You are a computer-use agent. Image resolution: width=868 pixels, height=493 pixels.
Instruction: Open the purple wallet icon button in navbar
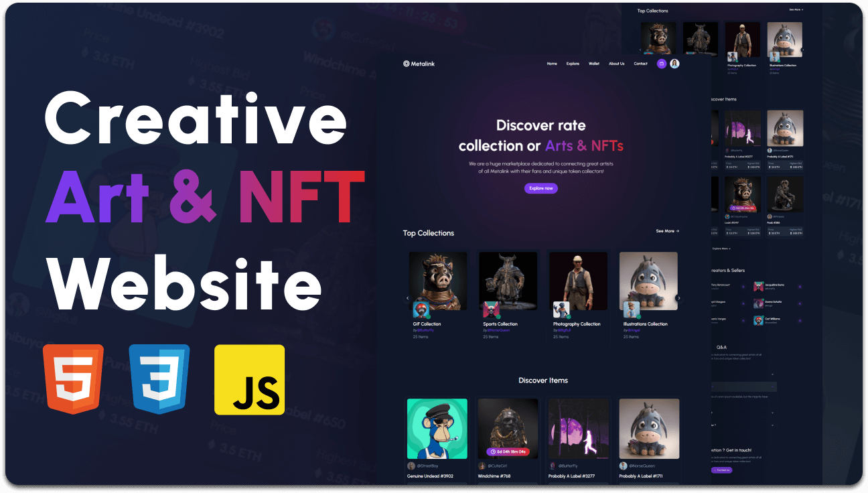[x=662, y=64]
